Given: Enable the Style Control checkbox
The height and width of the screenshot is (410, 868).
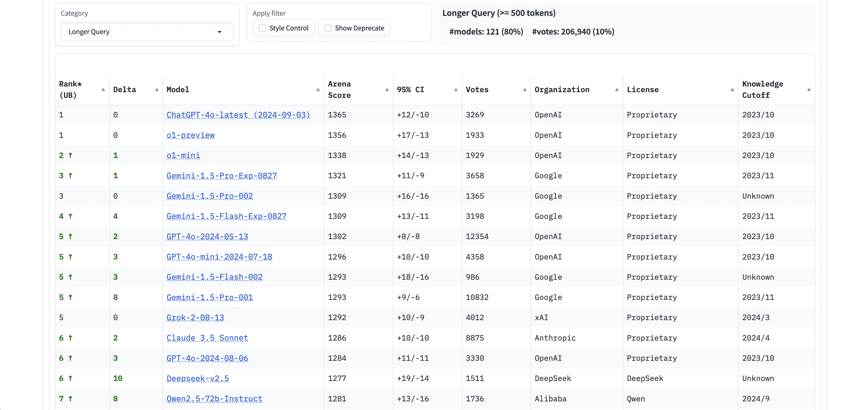Looking at the screenshot, I should [262, 28].
